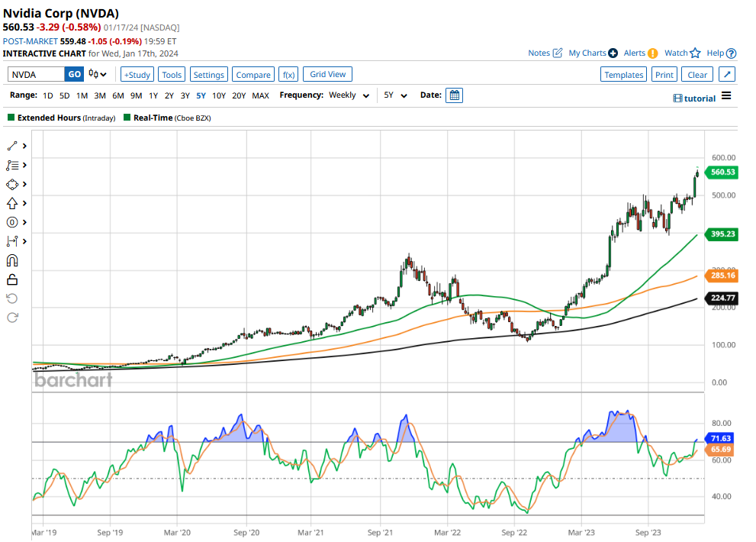Click the green 395.23 moving average label
The image size is (756, 542).
coord(722,234)
